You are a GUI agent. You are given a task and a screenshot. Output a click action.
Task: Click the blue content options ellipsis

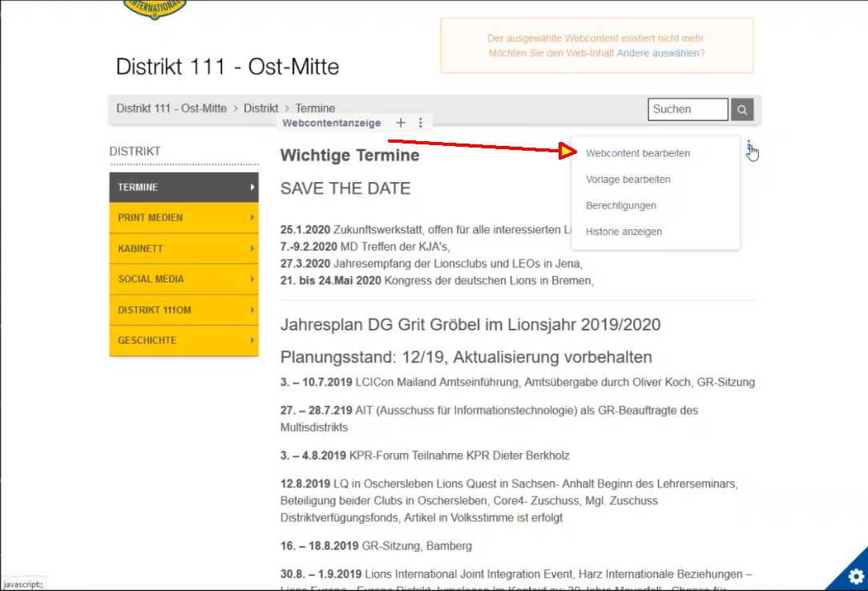pos(749,147)
